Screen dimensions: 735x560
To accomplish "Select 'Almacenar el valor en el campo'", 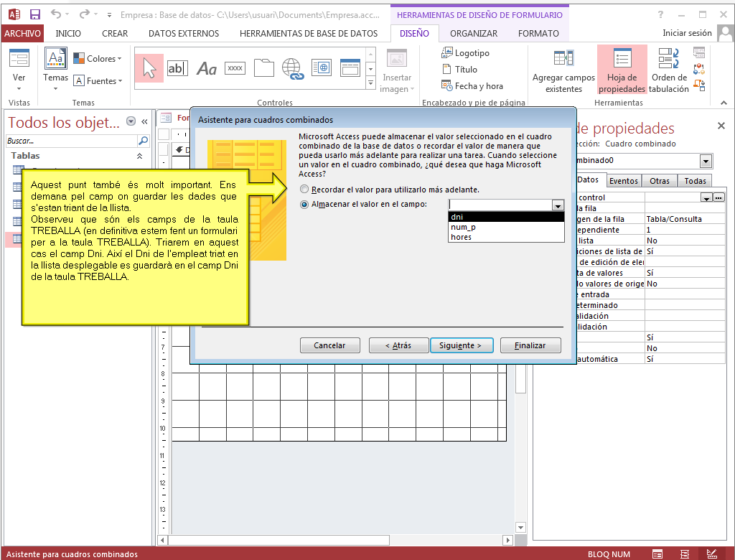I will [x=363, y=204].
